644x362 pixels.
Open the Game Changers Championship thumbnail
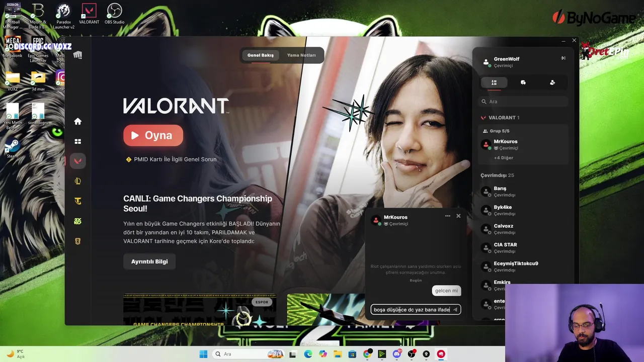click(x=200, y=309)
